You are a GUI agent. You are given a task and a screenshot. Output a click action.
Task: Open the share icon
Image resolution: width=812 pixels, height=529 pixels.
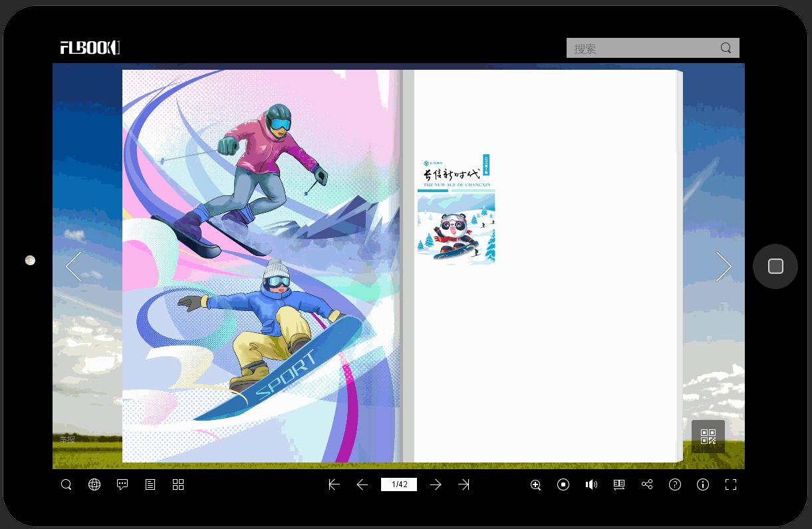647,484
